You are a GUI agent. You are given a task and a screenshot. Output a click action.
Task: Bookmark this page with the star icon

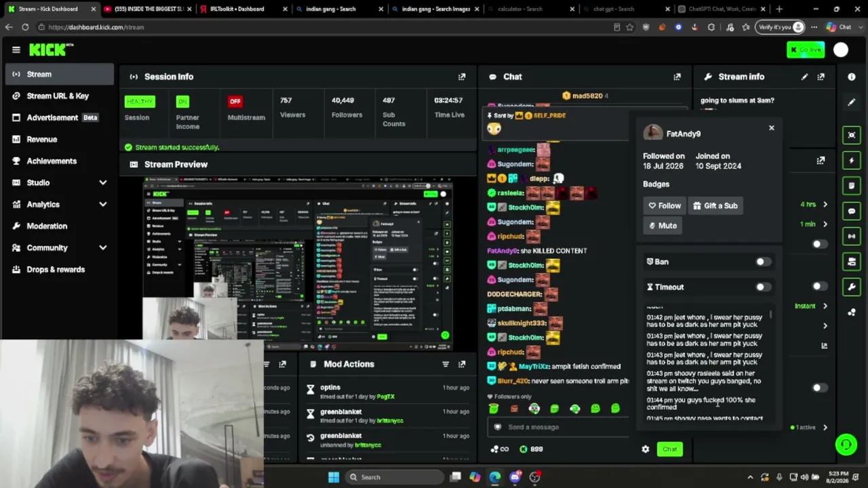click(630, 27)
